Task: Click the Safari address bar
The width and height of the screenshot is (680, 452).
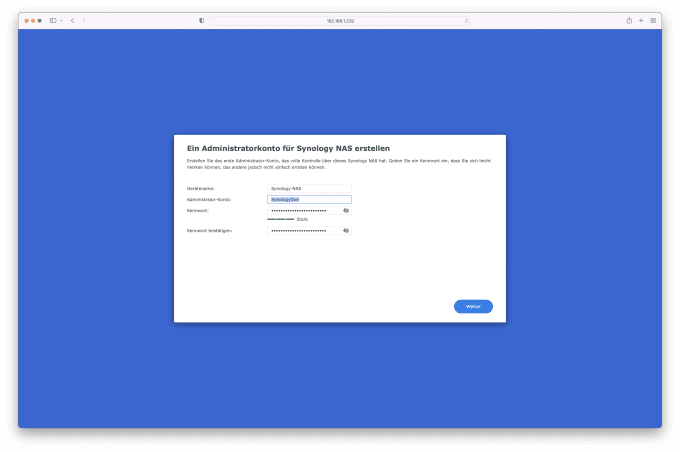Action: (x=340, y=20)
